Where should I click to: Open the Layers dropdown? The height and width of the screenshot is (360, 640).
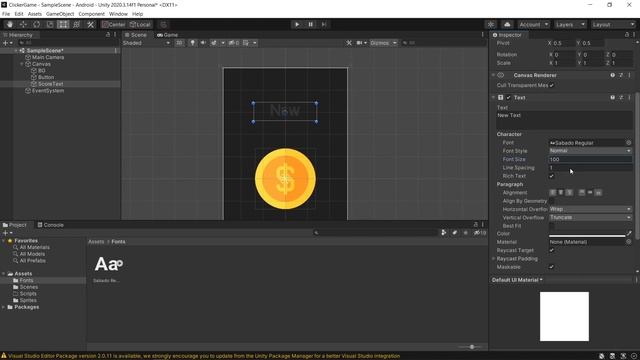pyautogui.click(x=570, y=24)
